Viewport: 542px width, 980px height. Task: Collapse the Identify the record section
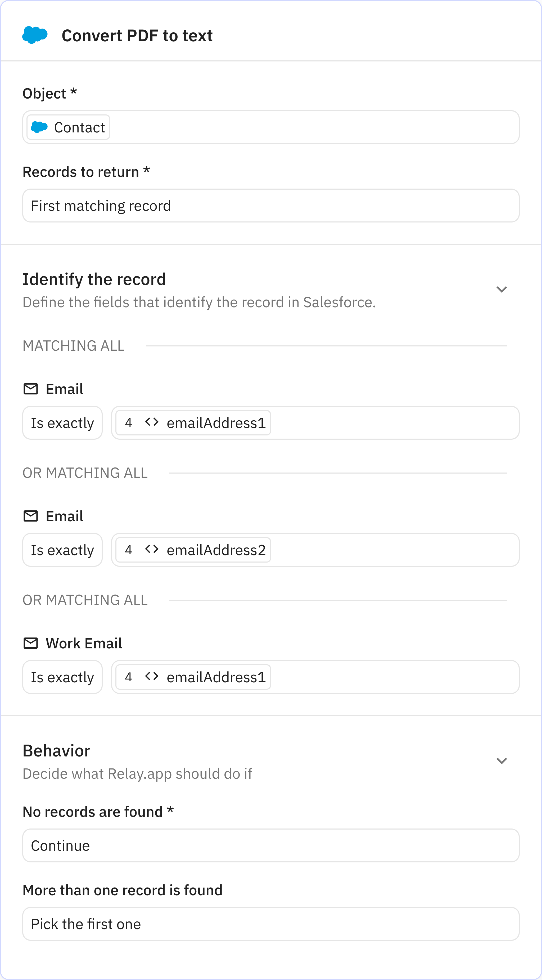pos(502,289)
